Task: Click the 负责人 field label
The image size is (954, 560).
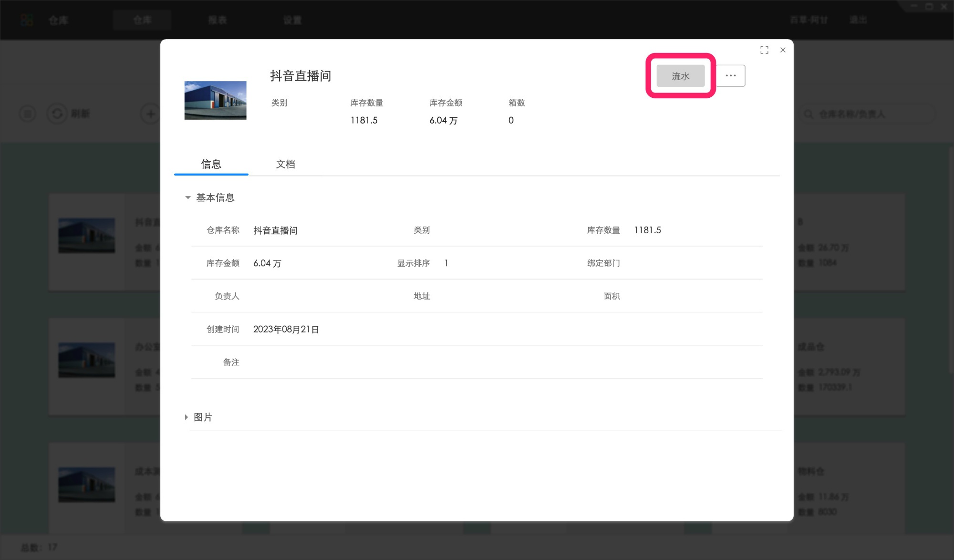Action: (227, 296)
